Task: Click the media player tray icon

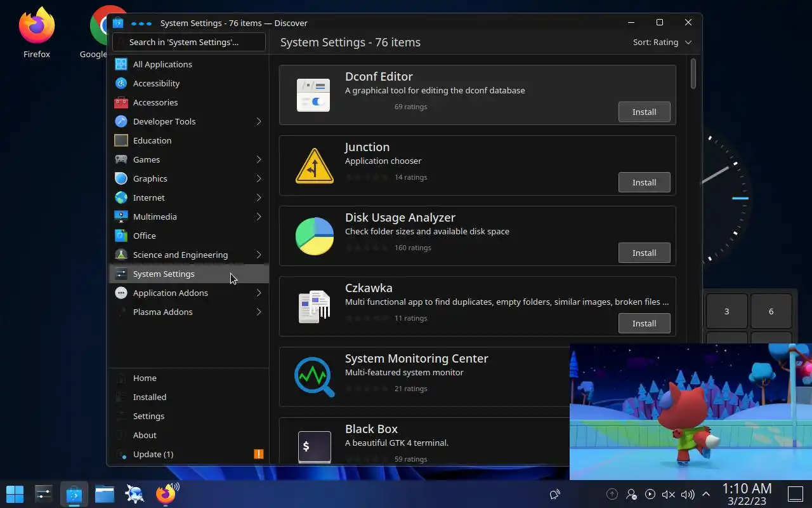Action: [650, 495]
